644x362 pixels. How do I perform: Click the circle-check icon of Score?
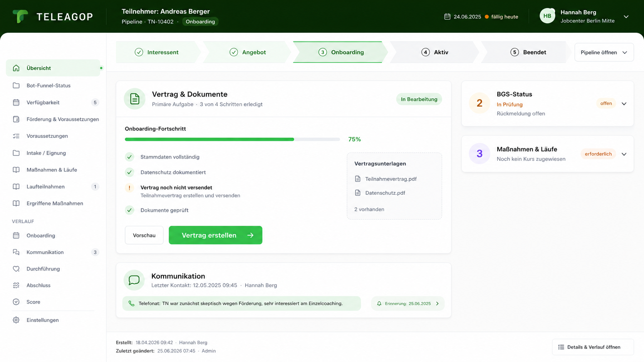click(x=16, y=302)
